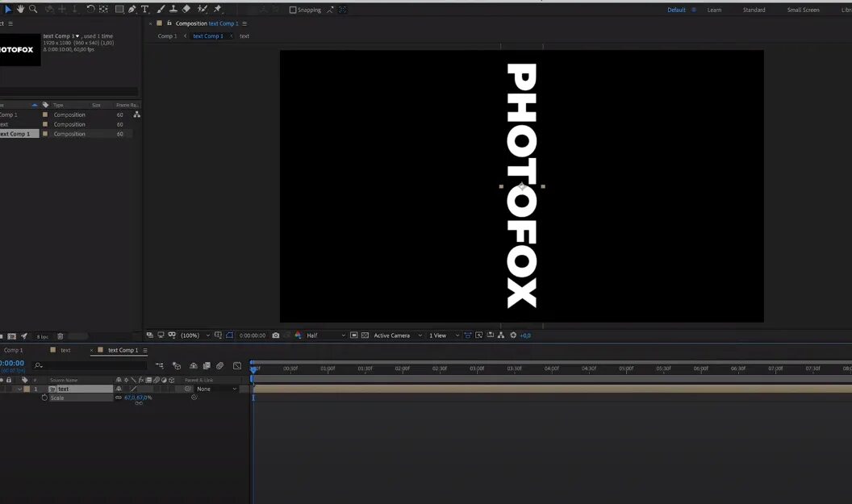
Task: Open the Half resolution dropdown
Action: 325,335
